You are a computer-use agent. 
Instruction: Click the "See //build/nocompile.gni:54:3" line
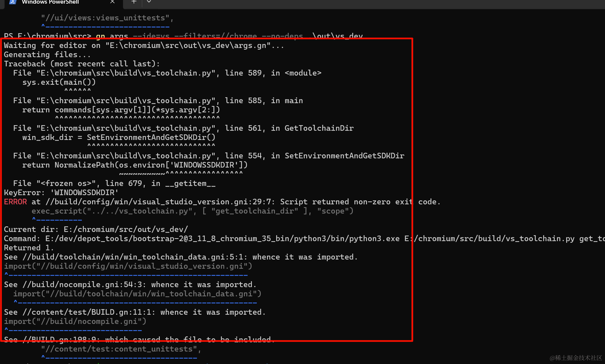click(130, 284)
